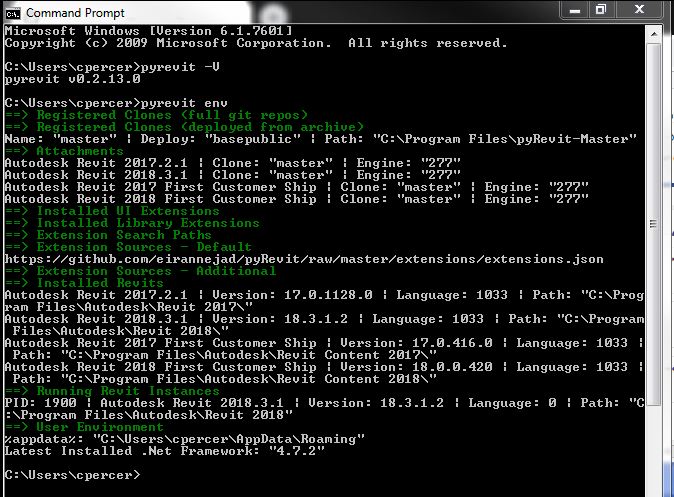This screenshot has height=497, width=674.
Task: Click the 'pyrevit -V' command line
Action: (x=112, y=67)
